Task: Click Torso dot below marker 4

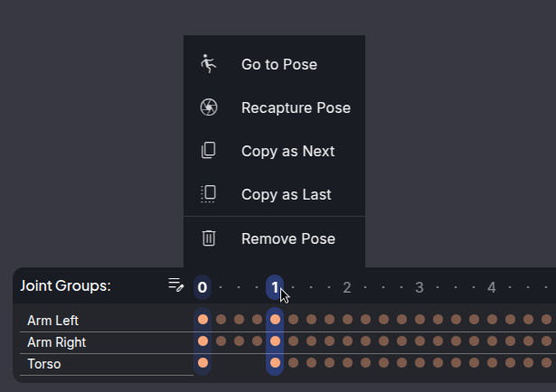Action: (x=492, y=362)
